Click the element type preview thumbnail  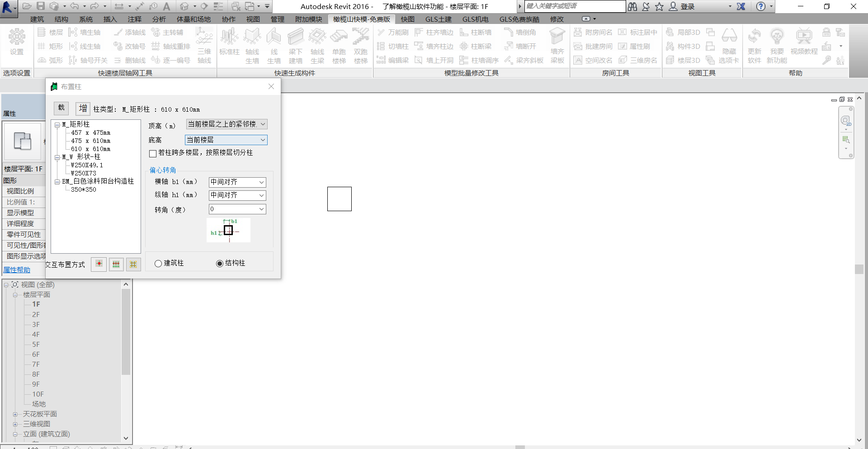click(x=23, y=141)
